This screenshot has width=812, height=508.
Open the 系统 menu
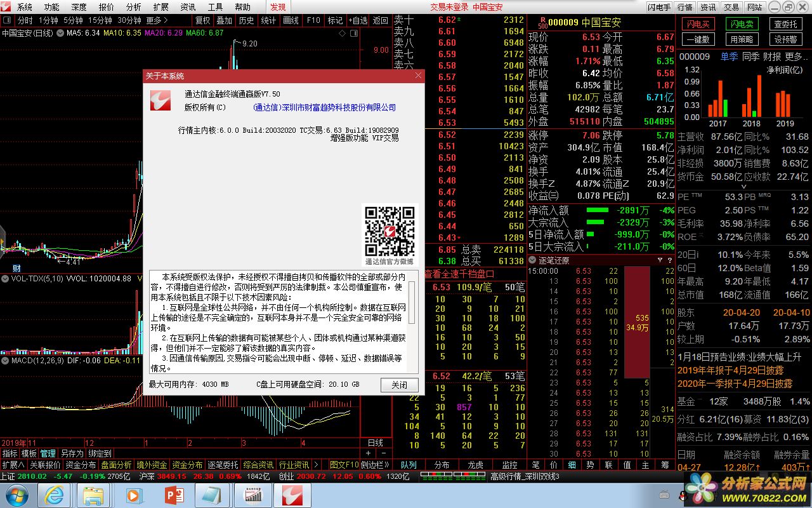click(25, 7)
